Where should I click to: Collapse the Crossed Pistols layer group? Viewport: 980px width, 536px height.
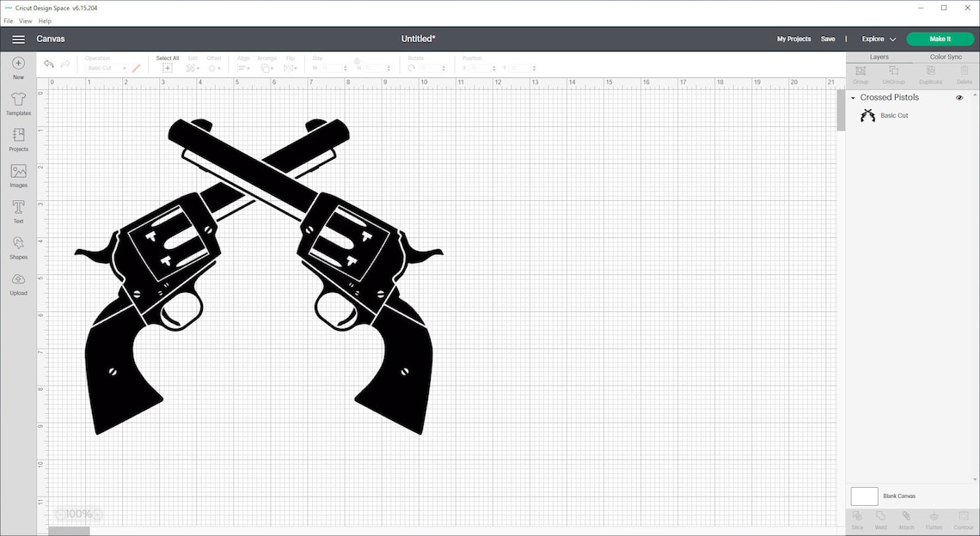(852, 98)
